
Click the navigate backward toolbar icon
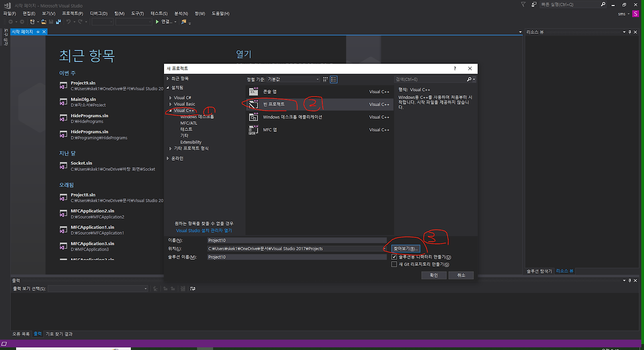pos(11,22)
